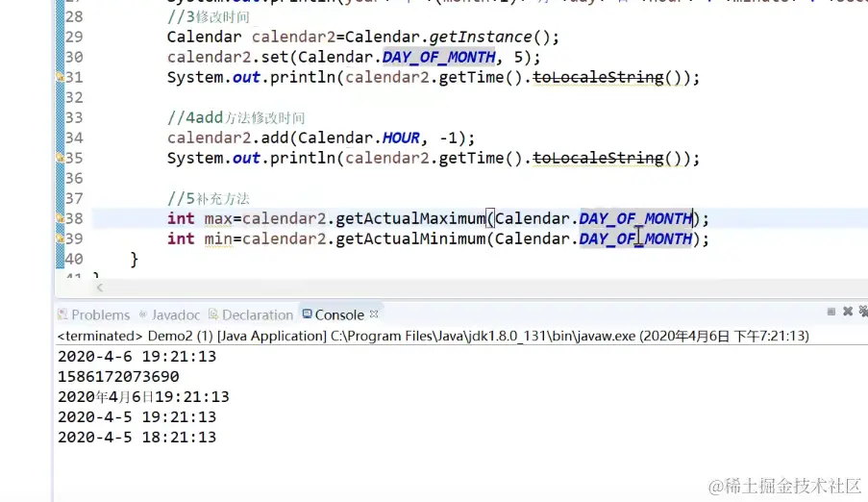Click the HOUR constant on line 34
This screenshot has height=502, width=868.
coord(401,138)
